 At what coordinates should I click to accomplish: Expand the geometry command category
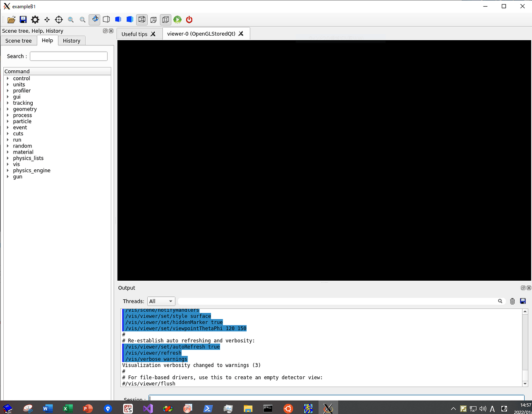pos(8,109)
